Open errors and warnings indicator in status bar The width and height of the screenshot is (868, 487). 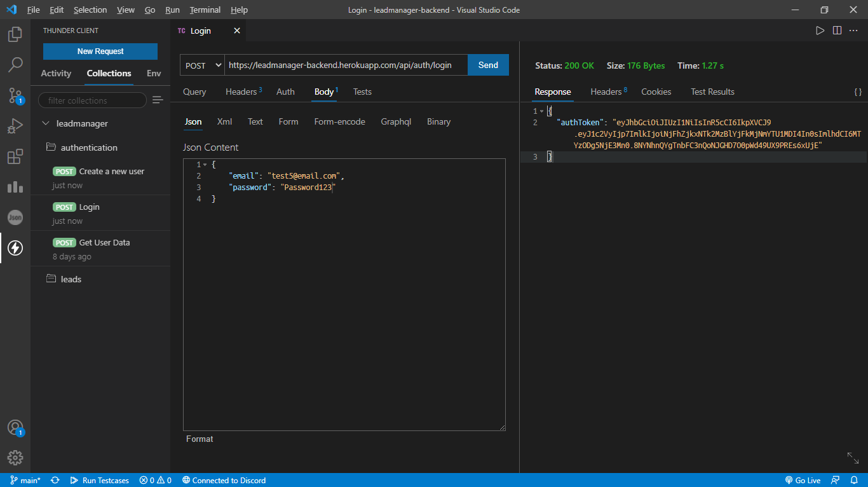[x=156, y=480]
